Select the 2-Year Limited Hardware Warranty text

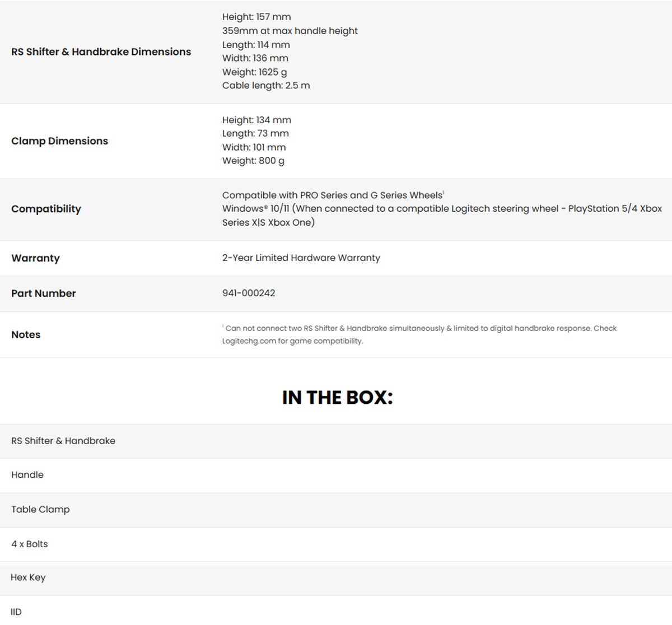click(301, 258)
